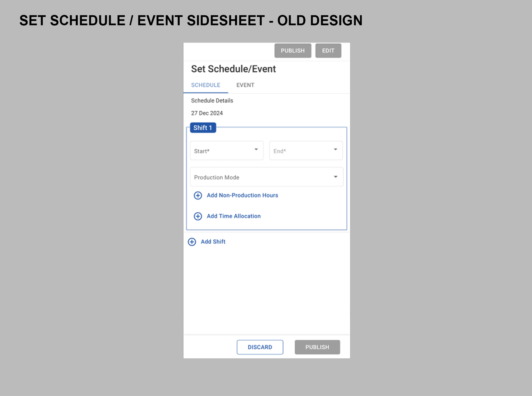This screenshot has width=532, height=396.
Task: Click the Add Time Allocation link text
Action: pyautogui.click(x=234, y=216)
